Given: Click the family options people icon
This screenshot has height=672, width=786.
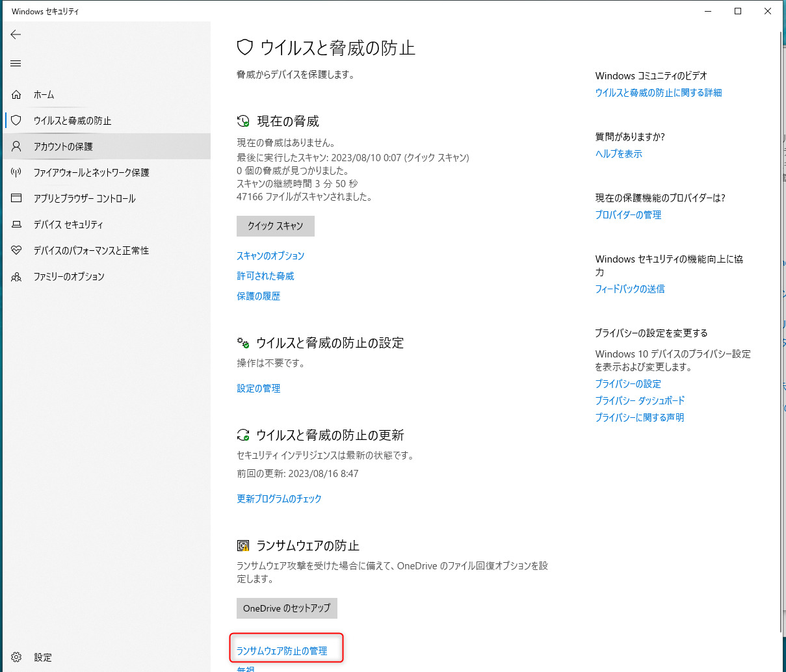Looking at the screenshot, I should pos(16,276).
